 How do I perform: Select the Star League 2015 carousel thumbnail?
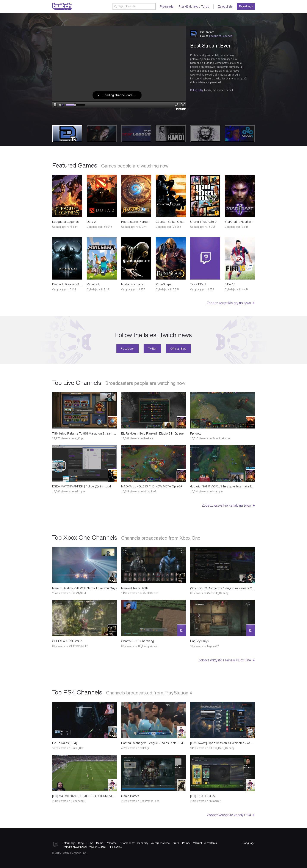coord(136,134)
